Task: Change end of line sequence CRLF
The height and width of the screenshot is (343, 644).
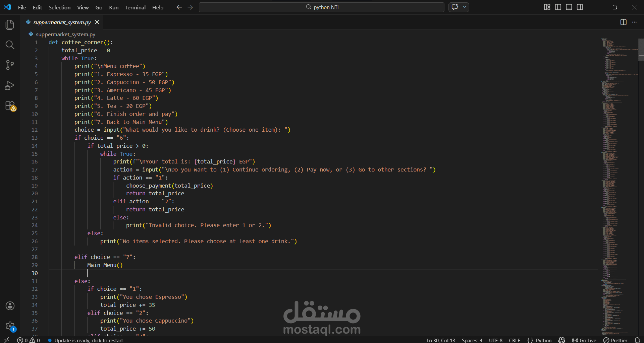Action: pyautogui.click(x=514, y=340)
